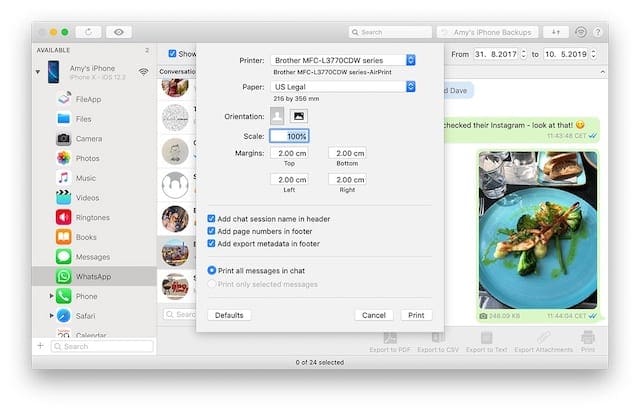Open Camera in the sidebar
This screenshot has width=640, height=411.
click(89, 139)
